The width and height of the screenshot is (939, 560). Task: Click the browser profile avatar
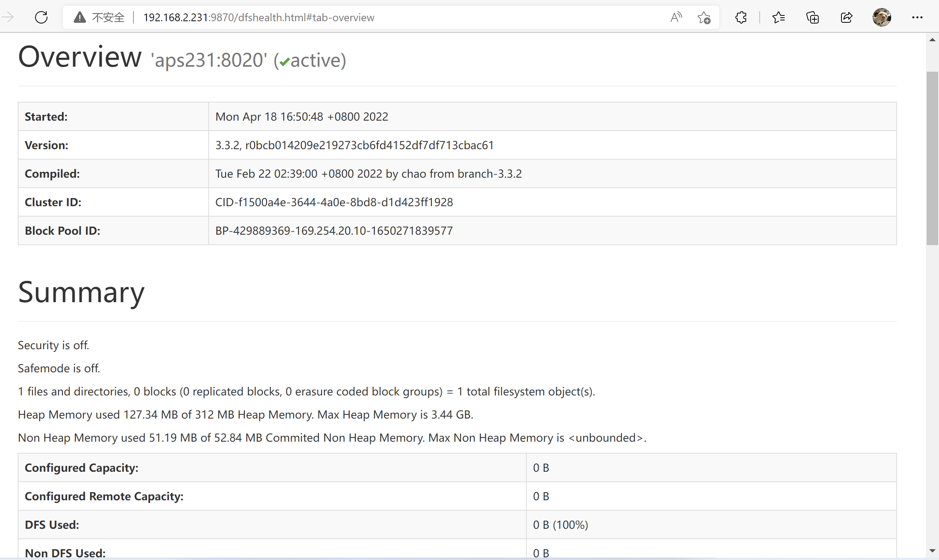tap(882, 17)
